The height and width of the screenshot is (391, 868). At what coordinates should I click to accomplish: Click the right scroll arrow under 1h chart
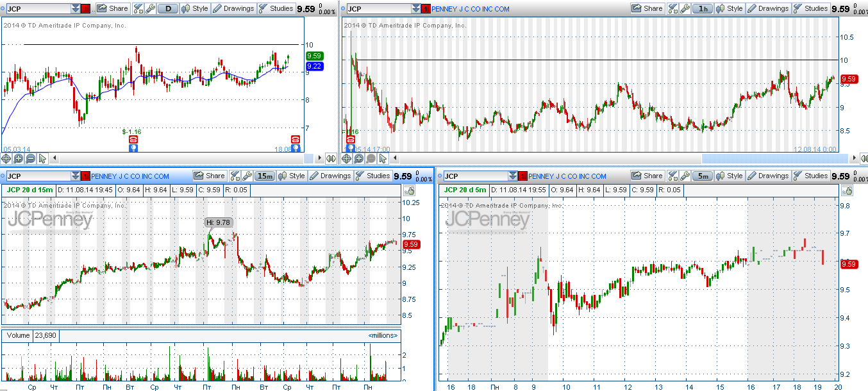[x=853, y=158]
